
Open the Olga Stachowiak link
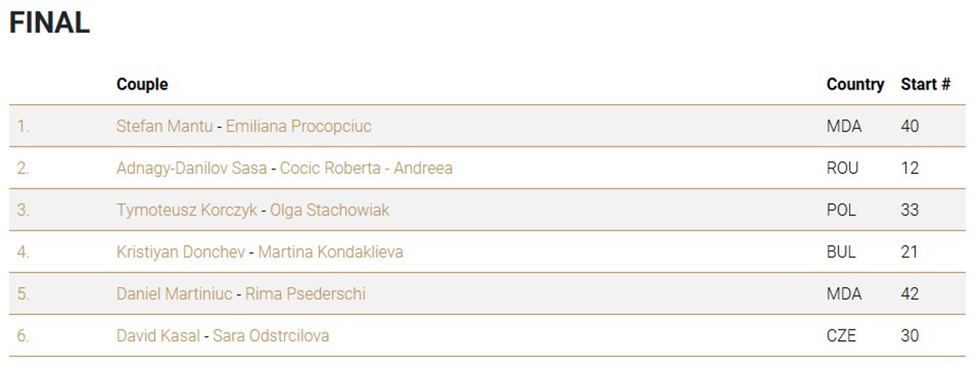[x=329, y=210]
